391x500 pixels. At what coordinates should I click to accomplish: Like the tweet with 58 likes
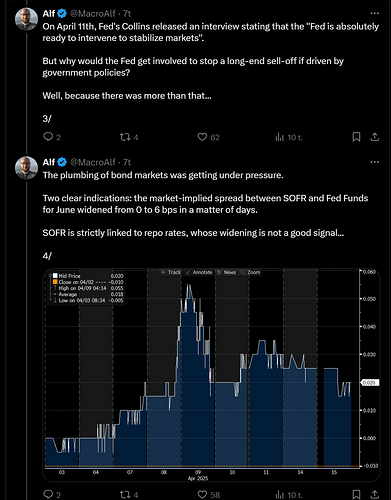[202, 494]
